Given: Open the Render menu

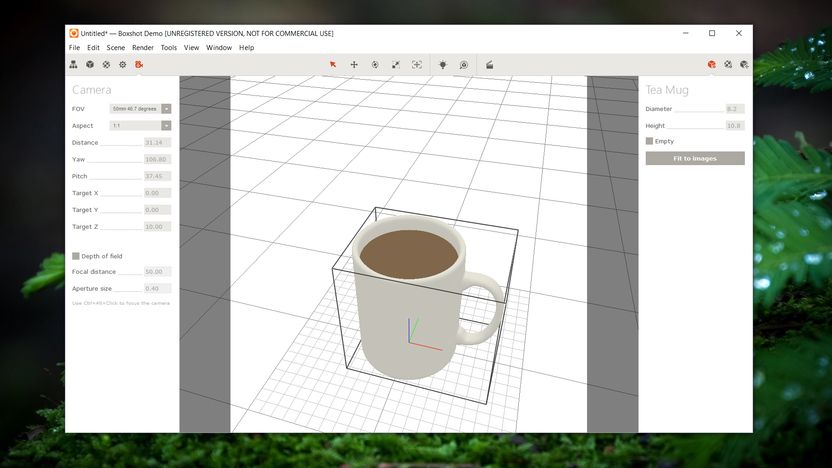Looking at the screenshot, I should 143,48.
